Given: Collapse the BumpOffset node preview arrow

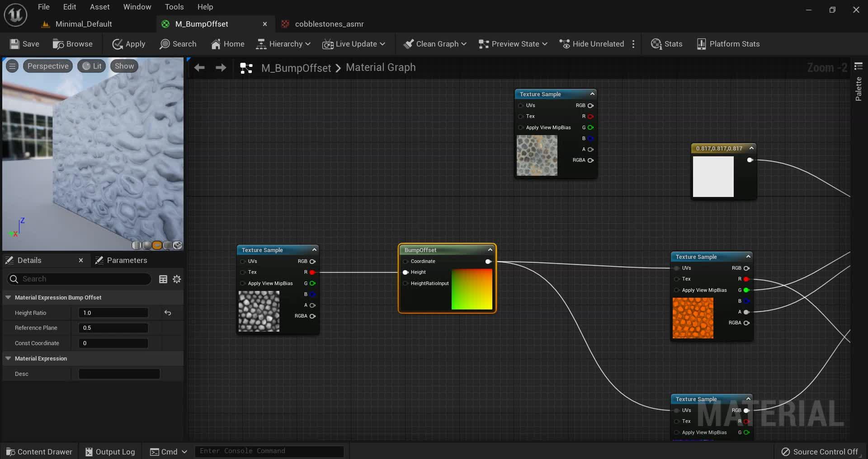Looking at the screenshot, I should [490, 250].
